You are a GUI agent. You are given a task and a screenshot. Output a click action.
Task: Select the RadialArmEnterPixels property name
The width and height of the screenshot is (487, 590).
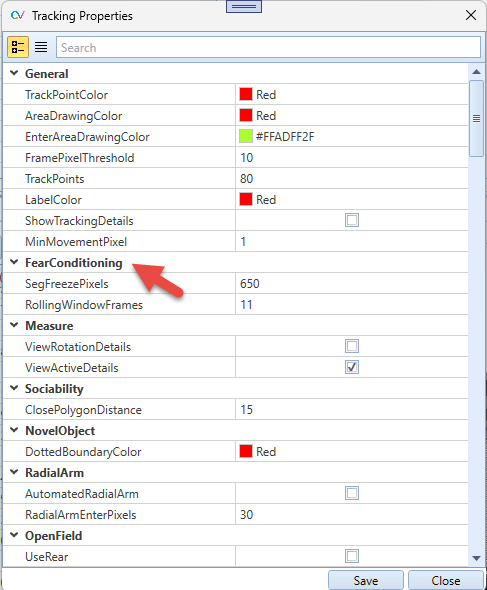(x=81, y=515)
